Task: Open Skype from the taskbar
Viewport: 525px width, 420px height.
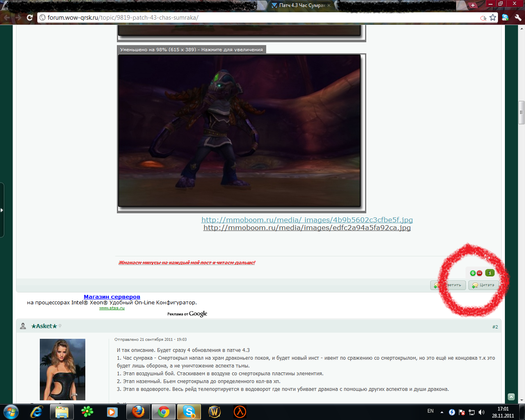Action: pos(189,412)
